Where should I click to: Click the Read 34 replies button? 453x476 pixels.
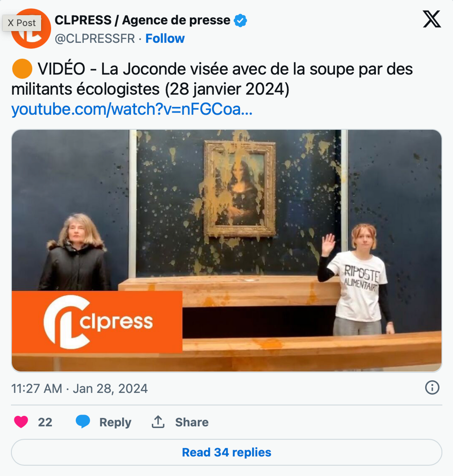click(x=226, y=452)
